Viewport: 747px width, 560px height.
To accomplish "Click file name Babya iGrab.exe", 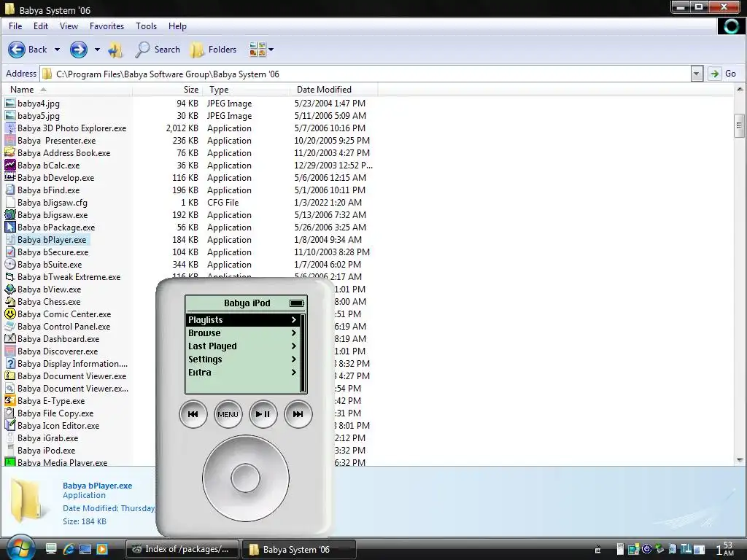I will pyautogui.click(x=47, y=438).
